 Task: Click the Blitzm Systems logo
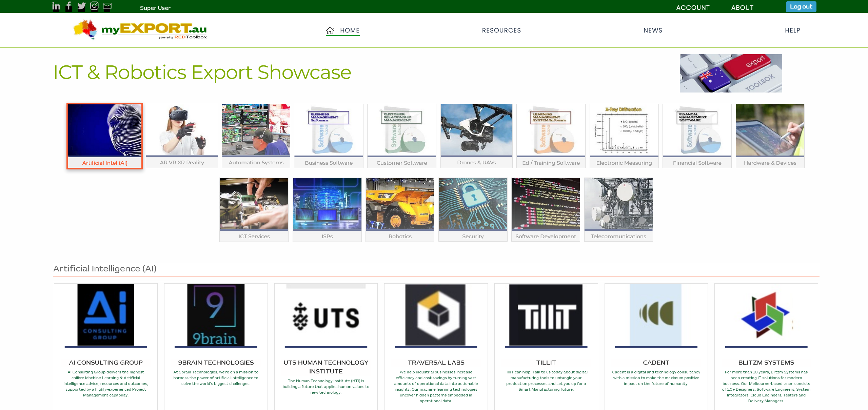point(766,315)
